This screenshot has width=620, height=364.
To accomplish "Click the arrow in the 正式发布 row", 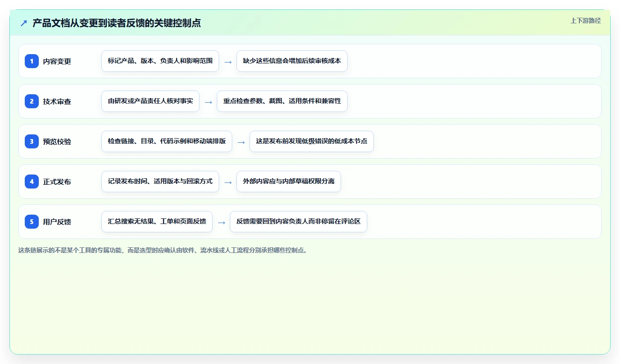I will [228, 182].
